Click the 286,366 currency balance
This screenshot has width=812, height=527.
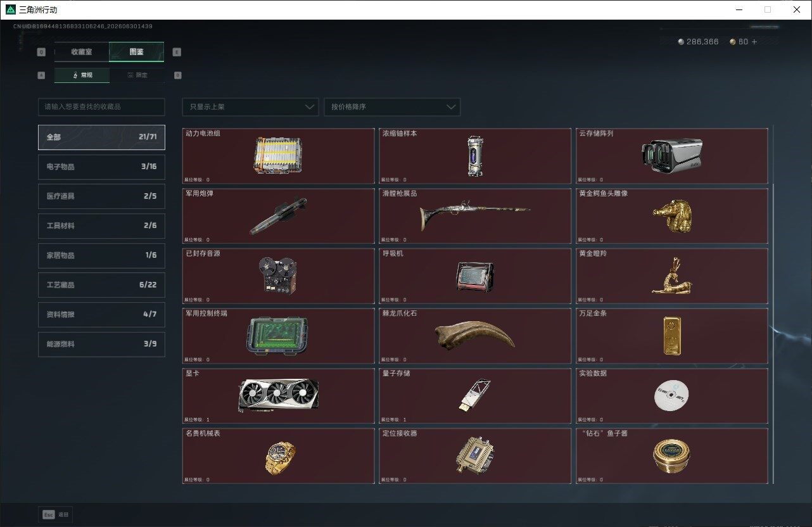coord(702,42)
